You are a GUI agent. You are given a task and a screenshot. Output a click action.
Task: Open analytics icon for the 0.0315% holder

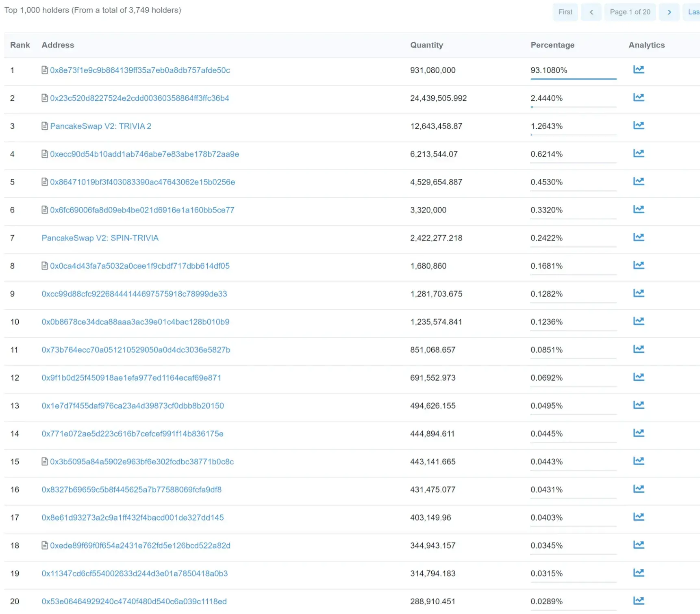[x=638, y=573]
